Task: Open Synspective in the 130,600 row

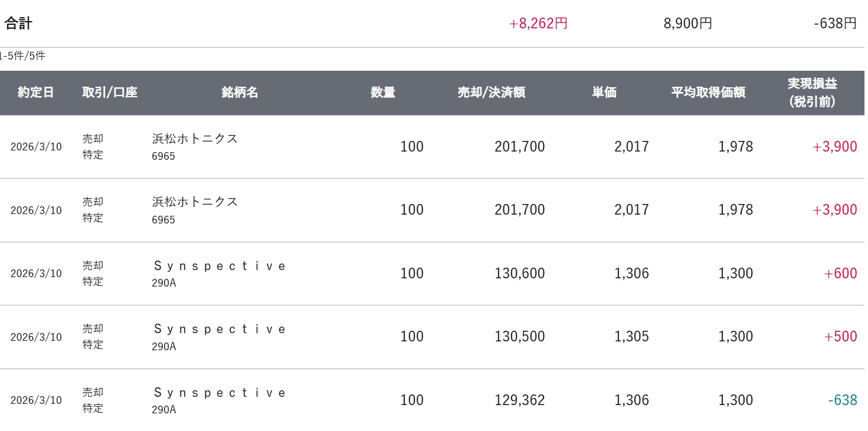Action: click(220, 266)
